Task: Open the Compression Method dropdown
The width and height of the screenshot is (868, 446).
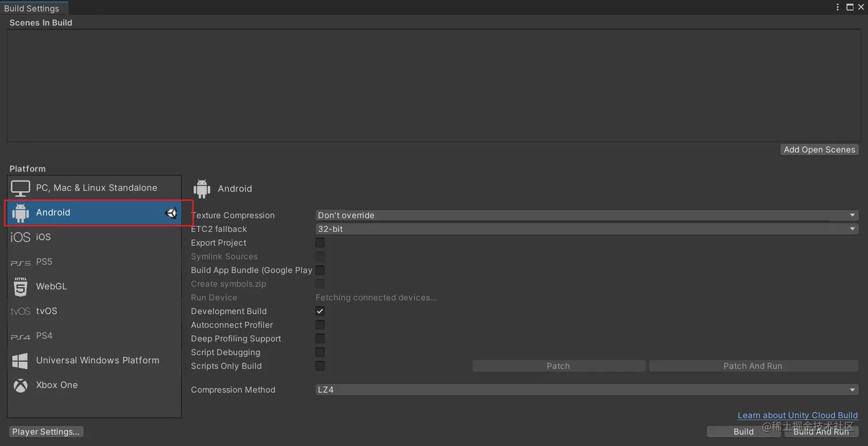Action: tap(587, 390)
